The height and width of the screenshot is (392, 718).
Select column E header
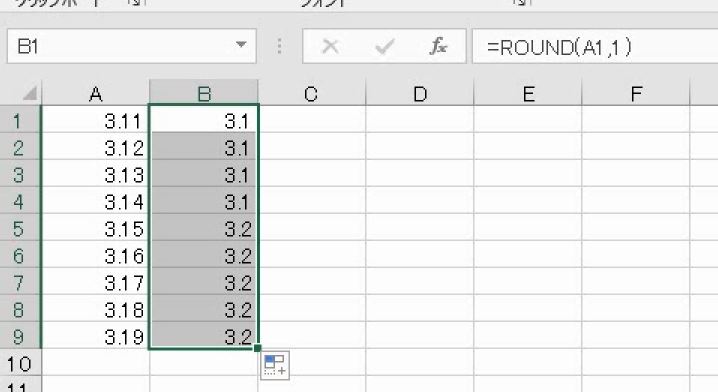point(528,93)
